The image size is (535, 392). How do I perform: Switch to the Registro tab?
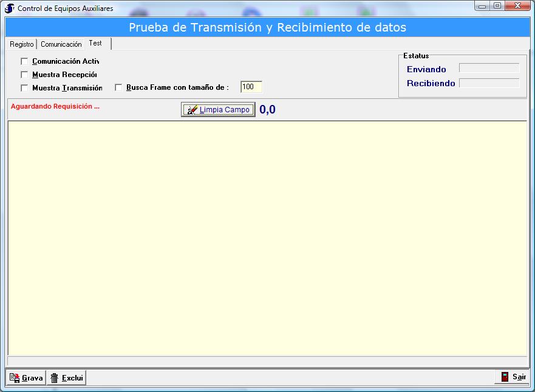pos(22,44)
